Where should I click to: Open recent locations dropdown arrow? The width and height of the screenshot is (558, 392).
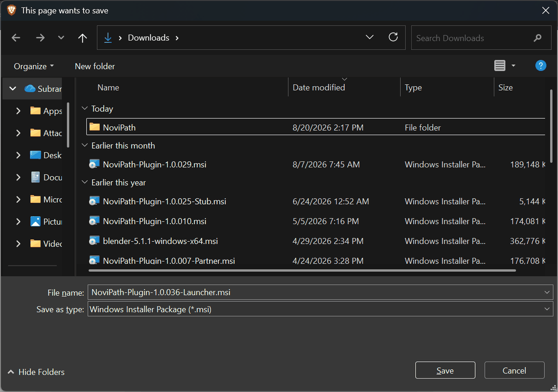tap(61, 38)
